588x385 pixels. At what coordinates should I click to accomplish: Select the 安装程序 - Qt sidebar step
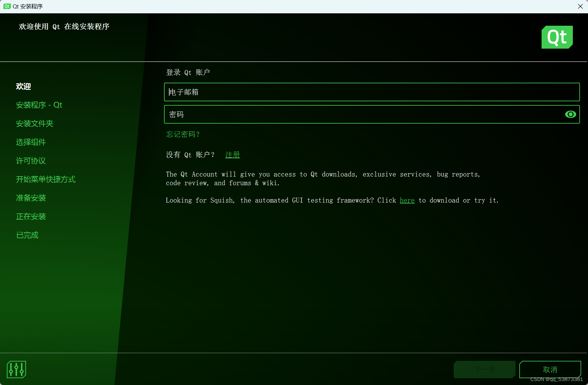point(39,105)
